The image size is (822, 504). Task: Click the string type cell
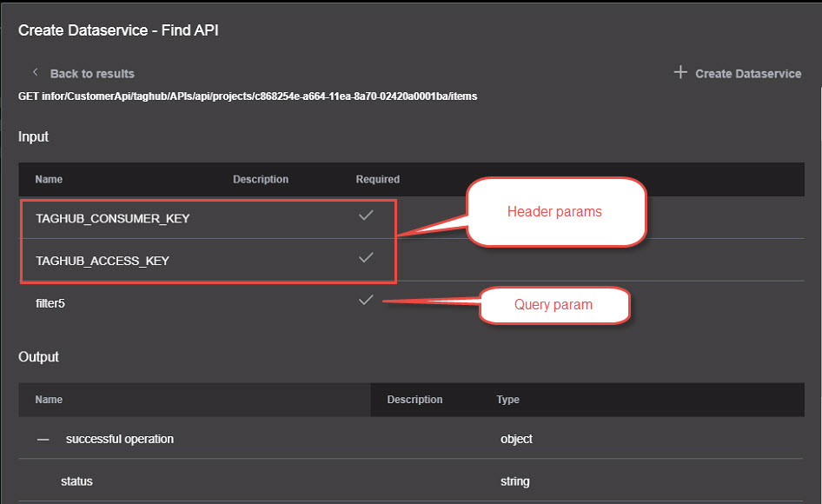[x=514, y=481]
